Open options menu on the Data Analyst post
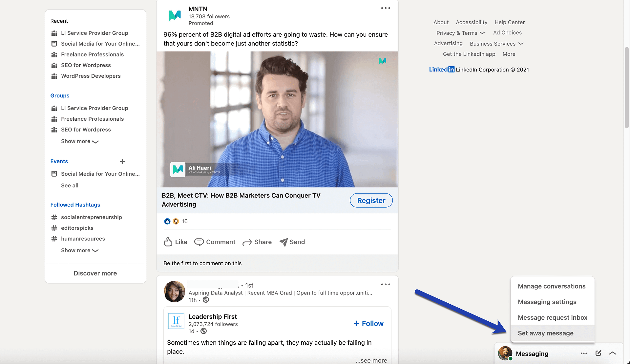Viewport: 630px width, 364px height. click(386, 284)
